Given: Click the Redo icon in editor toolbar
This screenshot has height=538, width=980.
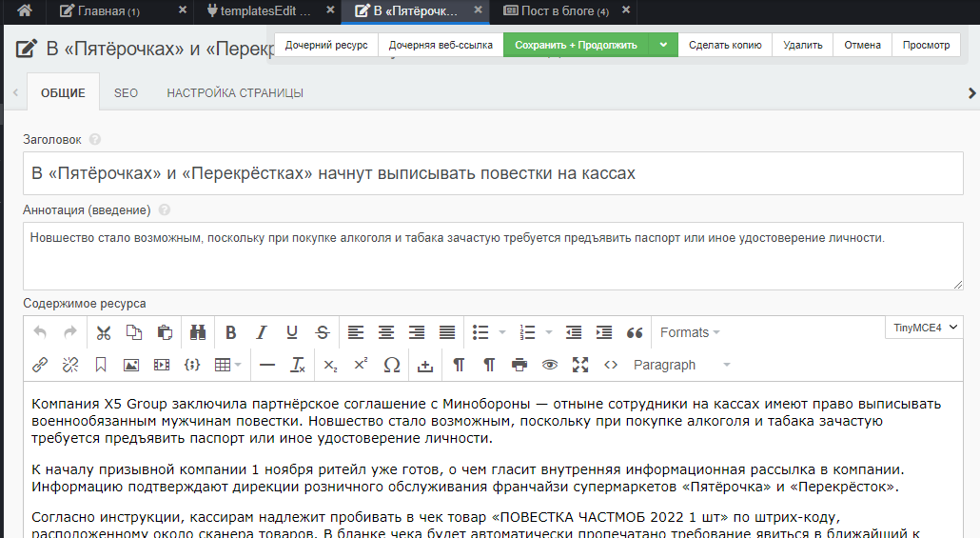Looking at the screenshot, I should coord(70,332).
